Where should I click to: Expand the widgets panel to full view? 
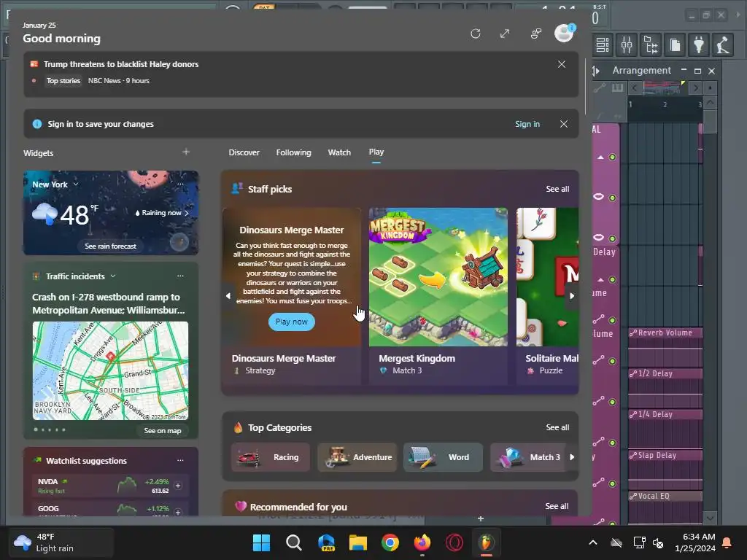(x=505, y=34)
